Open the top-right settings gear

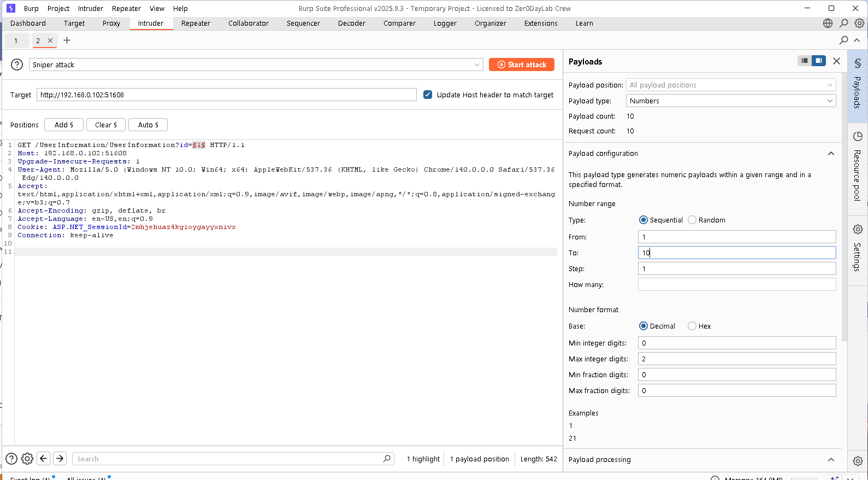click(x=859, y=23)
